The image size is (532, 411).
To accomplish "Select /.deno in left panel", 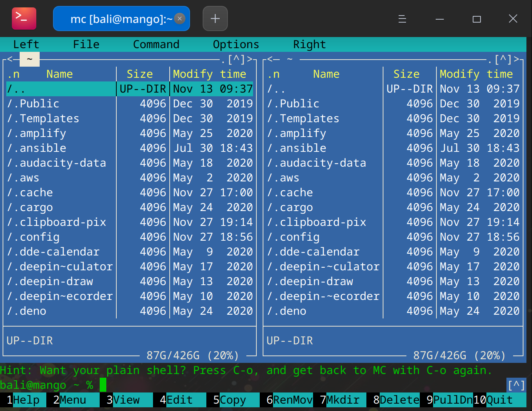I will pyautogui.click(x=130, y=311).
